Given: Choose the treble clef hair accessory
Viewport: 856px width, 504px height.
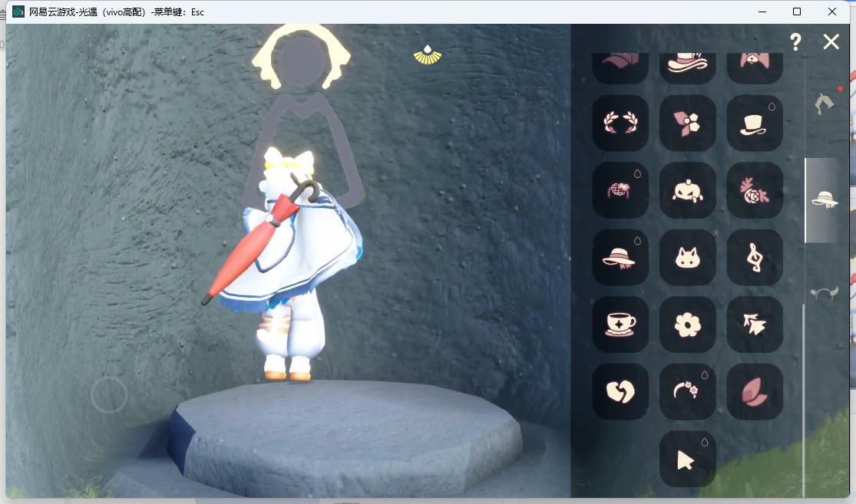Looking at the screenshot, I should [755, 257].
